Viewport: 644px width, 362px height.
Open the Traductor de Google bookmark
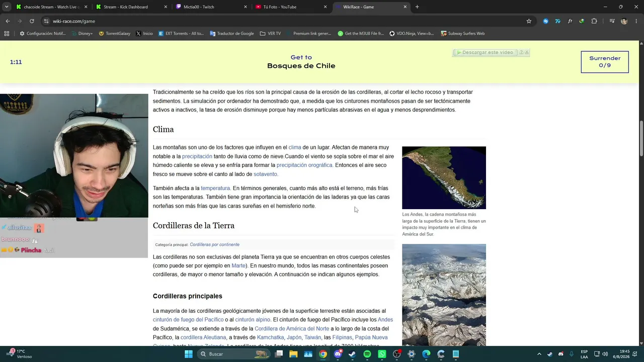(x=231, y=34)
